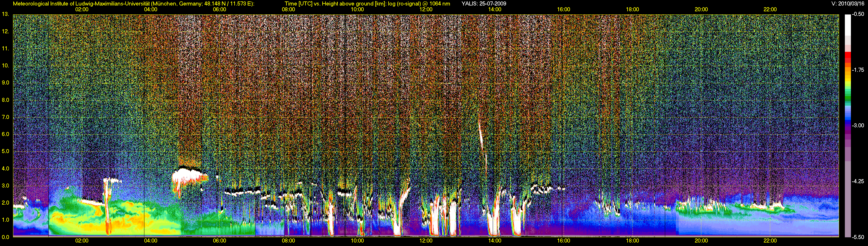Pick the green segment of the color scale

[847, 98]
